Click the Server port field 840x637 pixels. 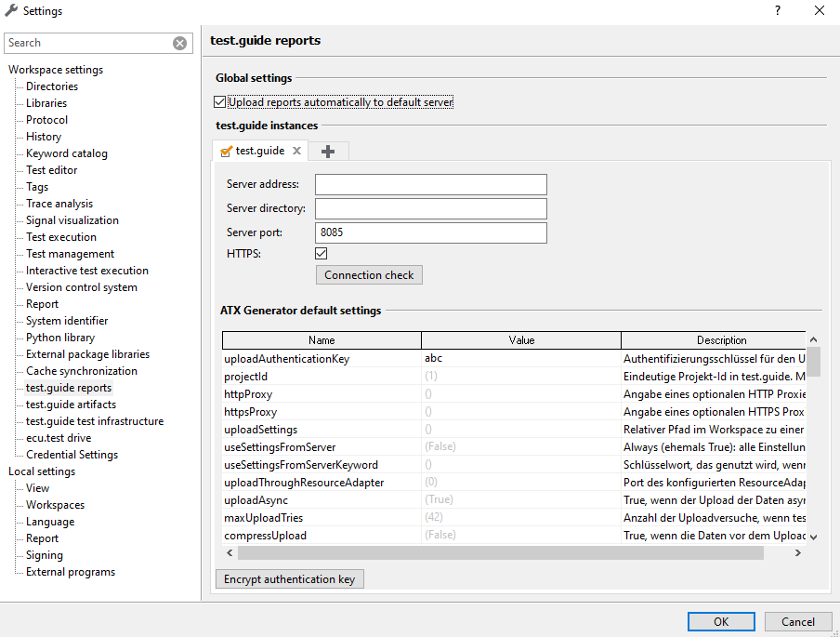click(x=431, y=232)
